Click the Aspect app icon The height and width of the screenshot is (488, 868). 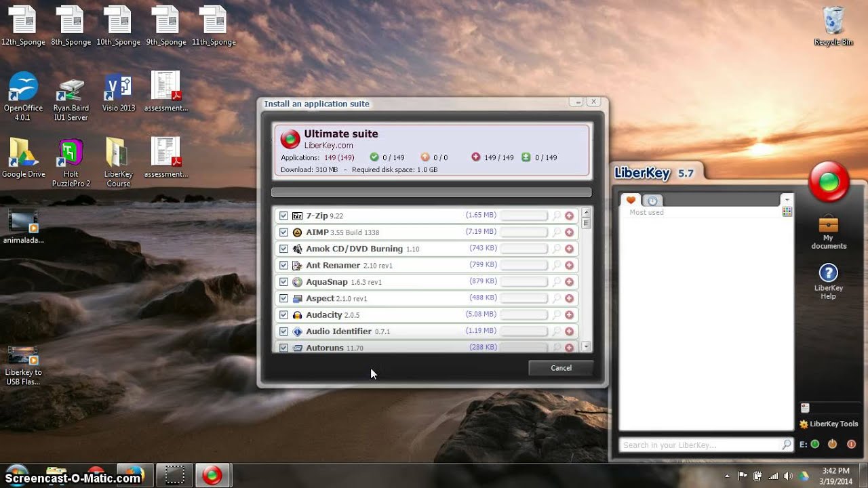point(297,298)
